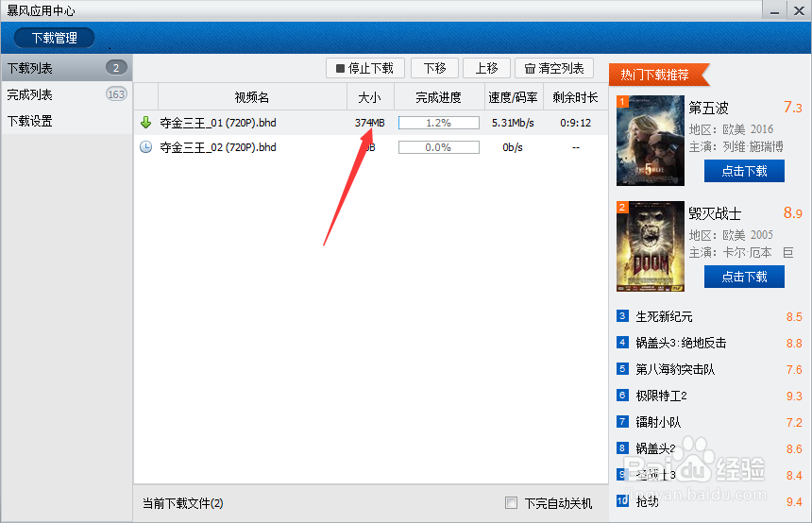Click rank badge 3 beside 生死新纪元
Viewport: 812px width, 523px height.
622,316
